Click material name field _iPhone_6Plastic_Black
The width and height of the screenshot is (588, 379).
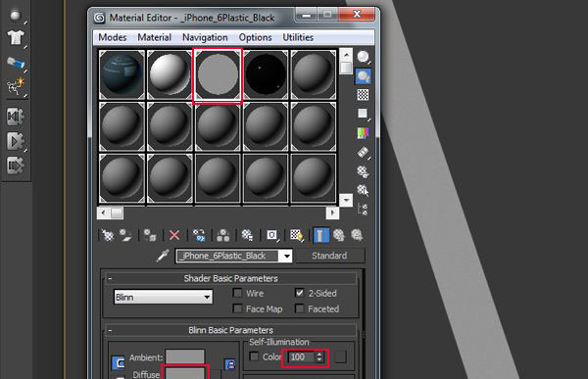228,256
